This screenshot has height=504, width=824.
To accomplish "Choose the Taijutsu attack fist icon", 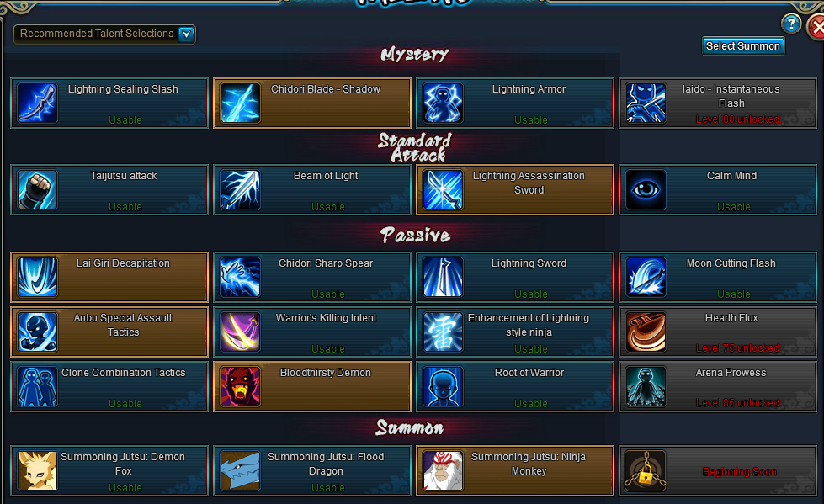I will pyautogui.click(x=37, y=189).
